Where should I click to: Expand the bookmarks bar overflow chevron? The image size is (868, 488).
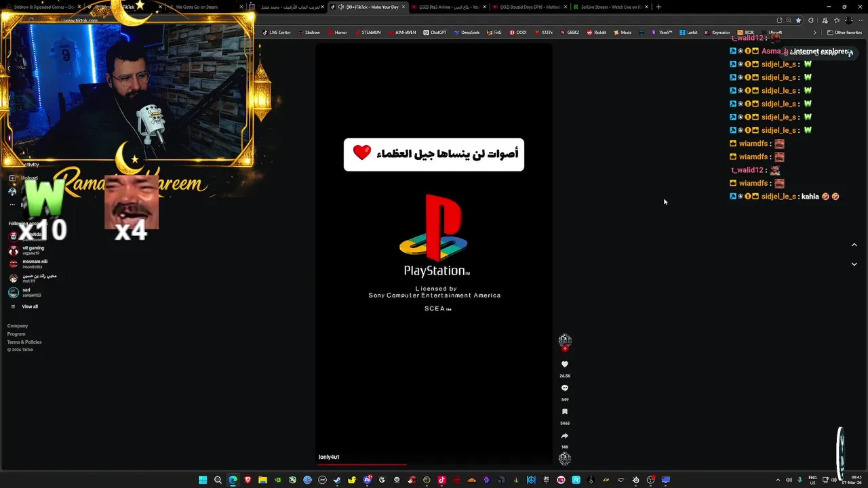coord(814,33)
